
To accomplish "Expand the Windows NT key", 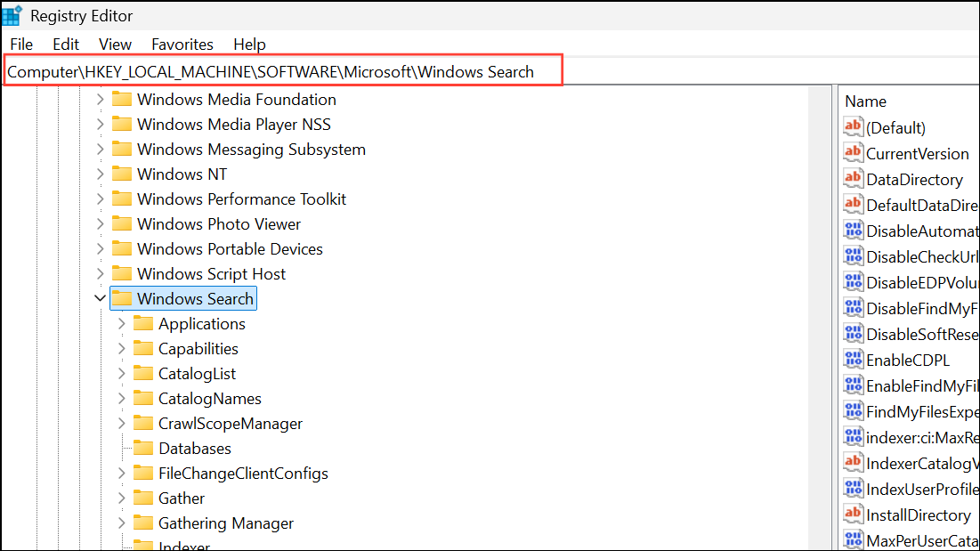I will [x=100, y=174].
